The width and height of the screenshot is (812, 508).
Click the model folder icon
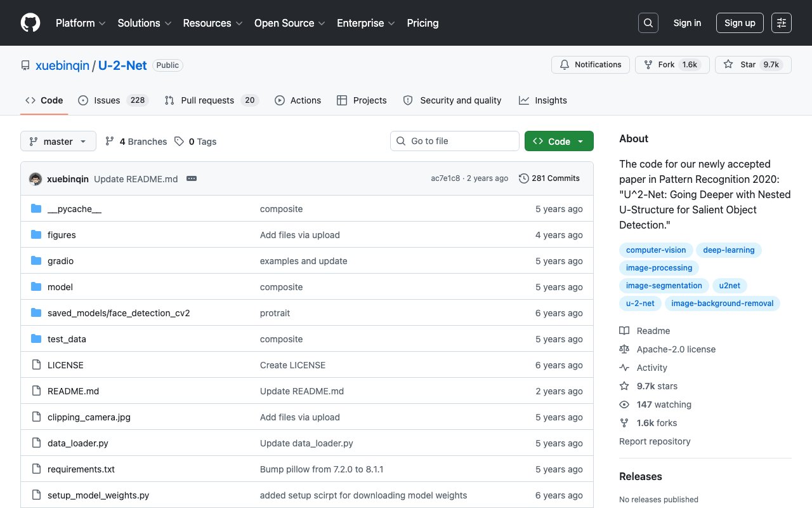[36, 287]
